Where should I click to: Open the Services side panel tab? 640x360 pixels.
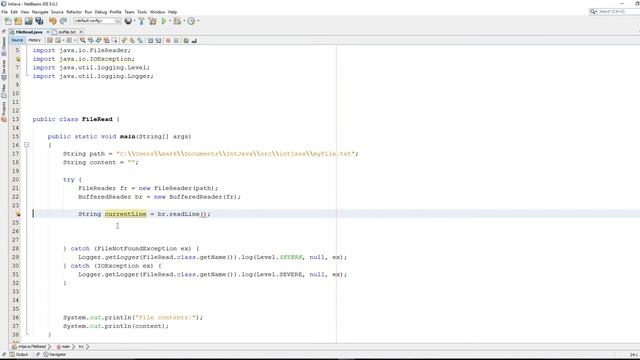point(4,69)
